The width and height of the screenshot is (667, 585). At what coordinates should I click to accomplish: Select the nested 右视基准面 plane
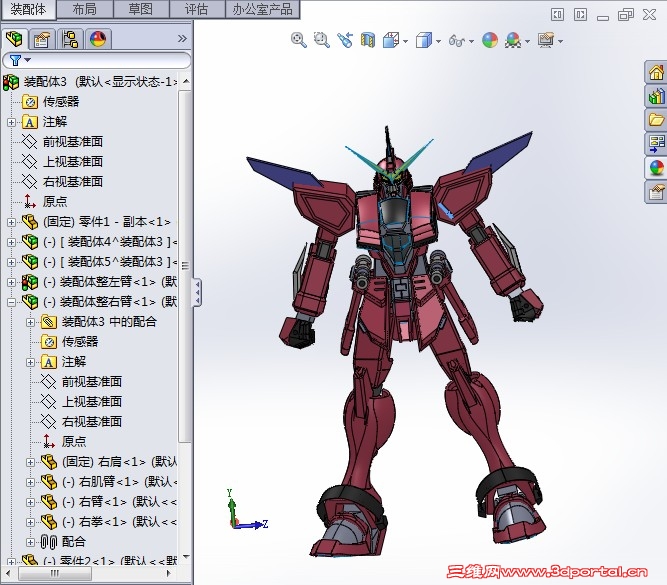[x=92, y=422]
